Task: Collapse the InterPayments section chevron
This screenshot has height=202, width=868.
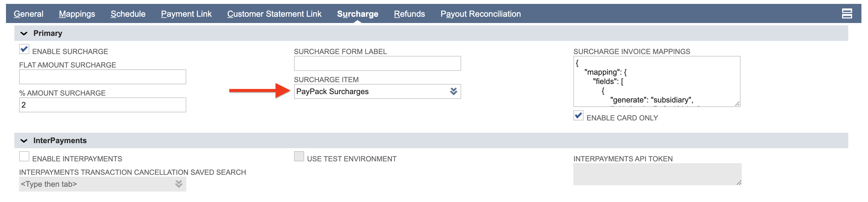Action: tap(24, 141)
